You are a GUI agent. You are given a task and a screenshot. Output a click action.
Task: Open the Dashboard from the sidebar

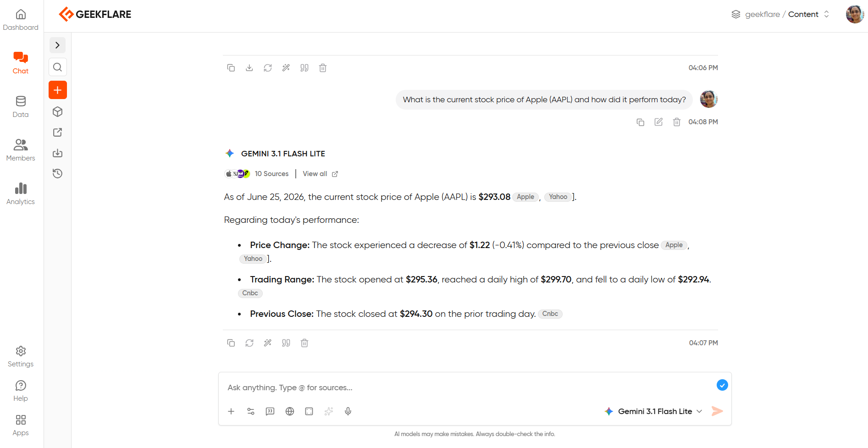pos(21,20)
